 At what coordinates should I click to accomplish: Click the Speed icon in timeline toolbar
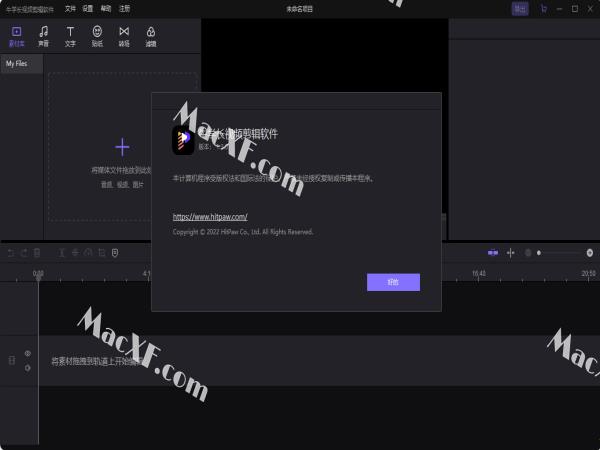pos(88,253)
